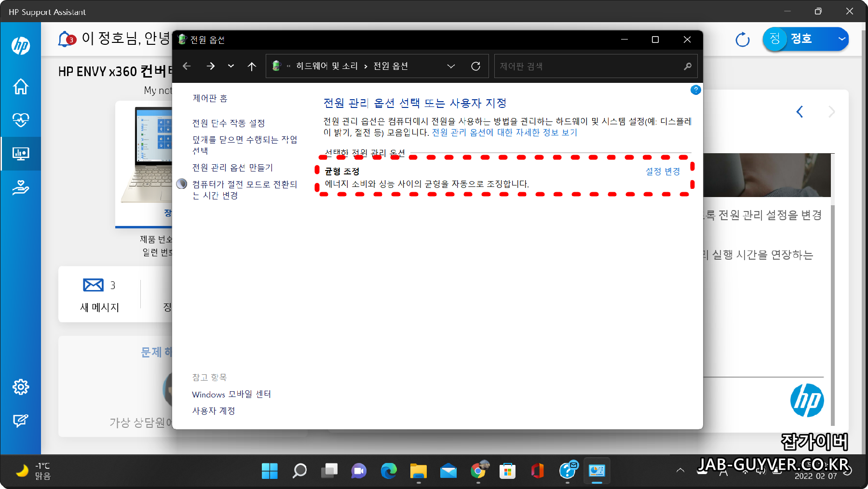Click 전원 옵션 breadcrumb segment
The height and width of the screenshot is (489, 868).
pos(391,66)
